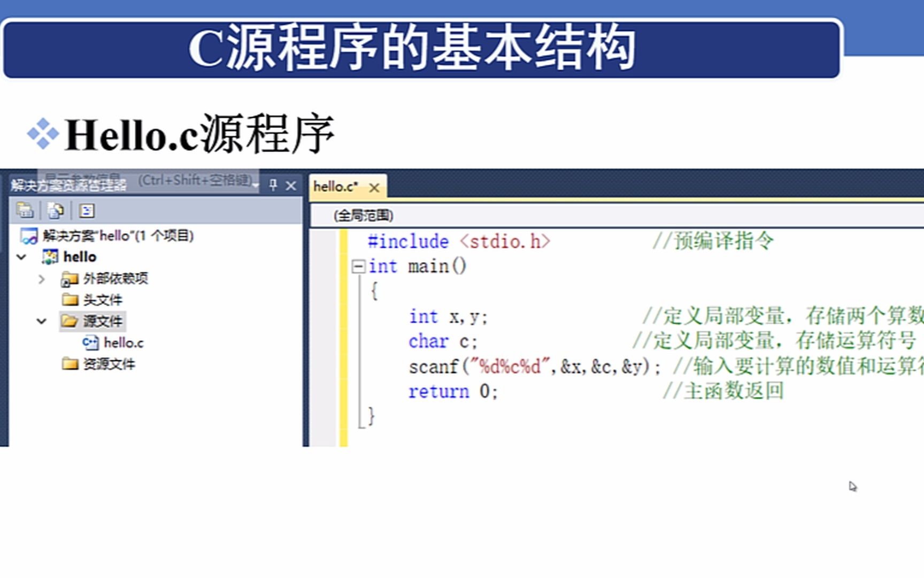This screenshot has height=578, width=924.
Task: Click the scanf("%d%c%d",&x,&c,&y); statement
Action: click(535, 367)
